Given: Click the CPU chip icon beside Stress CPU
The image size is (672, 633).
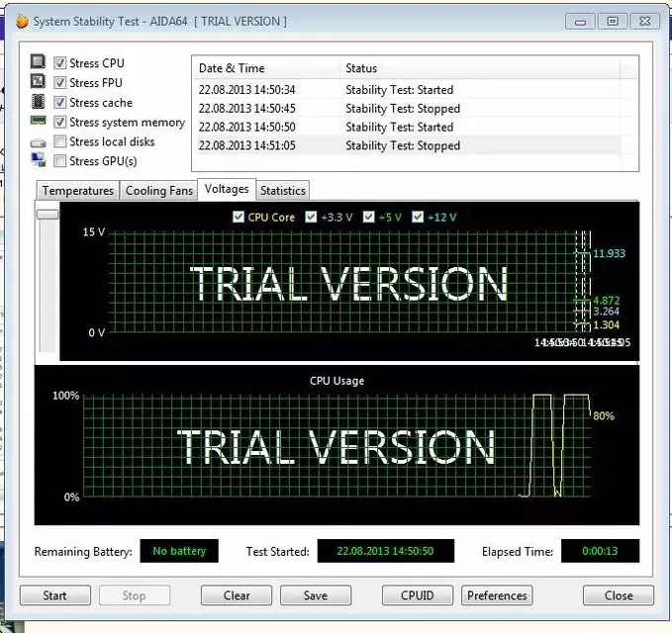Looking at the screenshot, I should [38, 61].
